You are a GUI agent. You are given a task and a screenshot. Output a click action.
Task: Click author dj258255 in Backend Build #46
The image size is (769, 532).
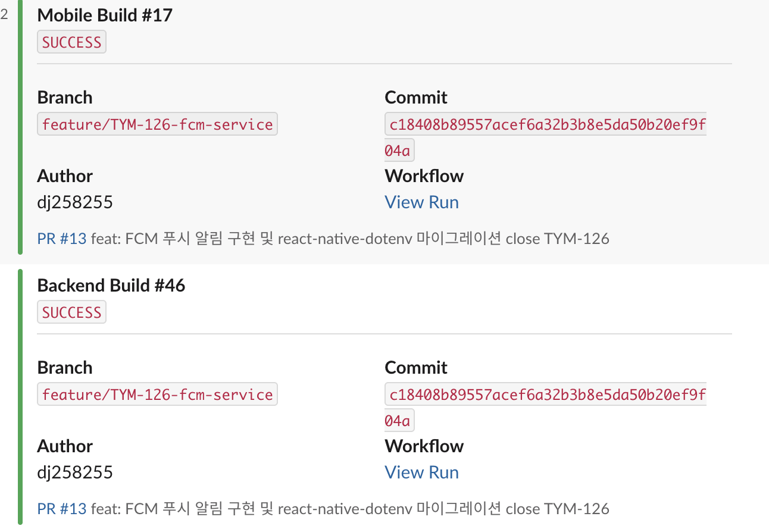tap(75, 472)
